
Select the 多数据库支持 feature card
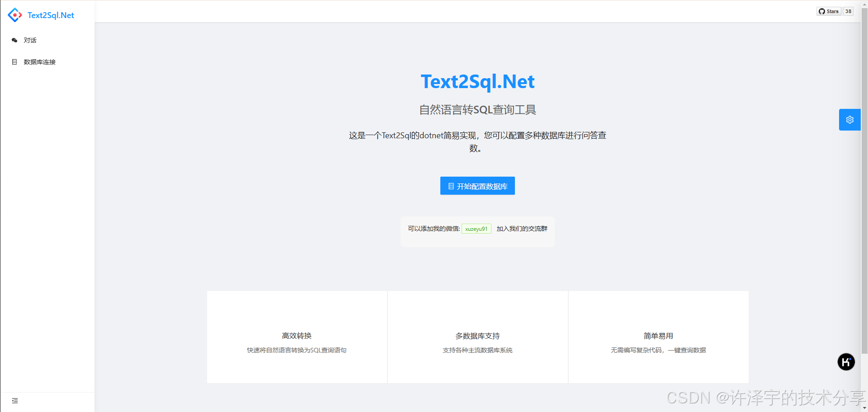coord(478,337)
